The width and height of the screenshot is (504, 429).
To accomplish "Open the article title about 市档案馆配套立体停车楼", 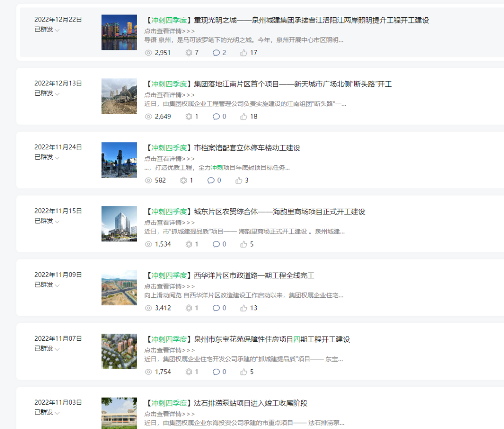I will [247, 148].
